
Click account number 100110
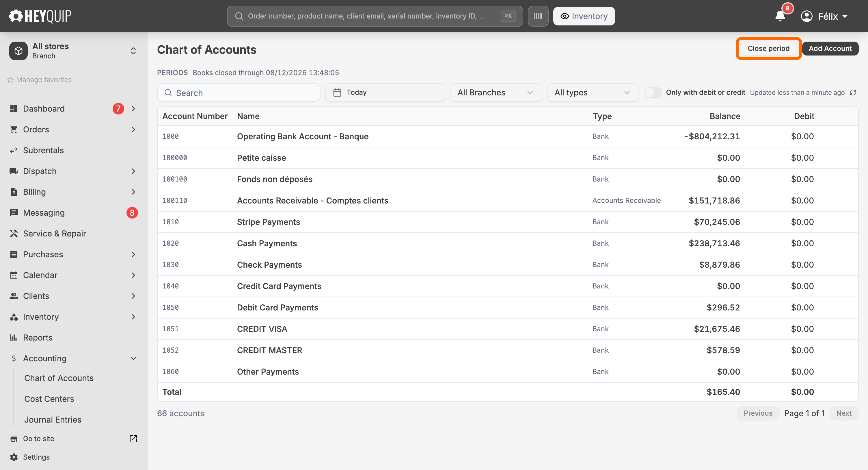click(174, 200)
